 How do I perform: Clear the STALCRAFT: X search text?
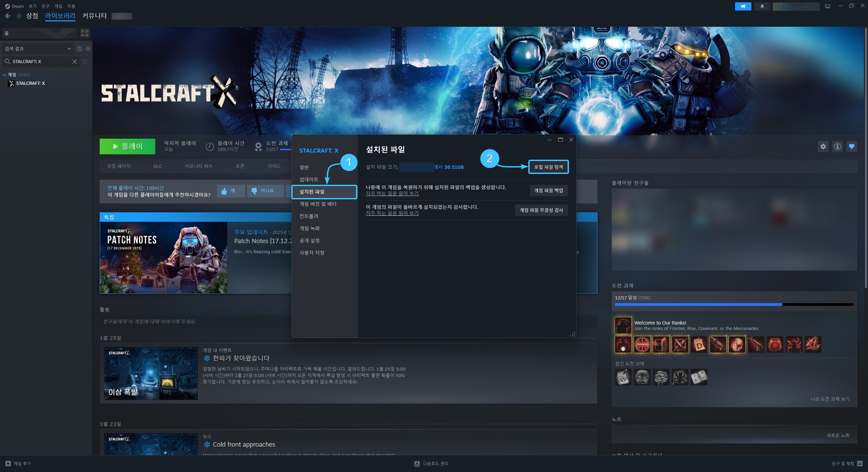click(75, 61)
